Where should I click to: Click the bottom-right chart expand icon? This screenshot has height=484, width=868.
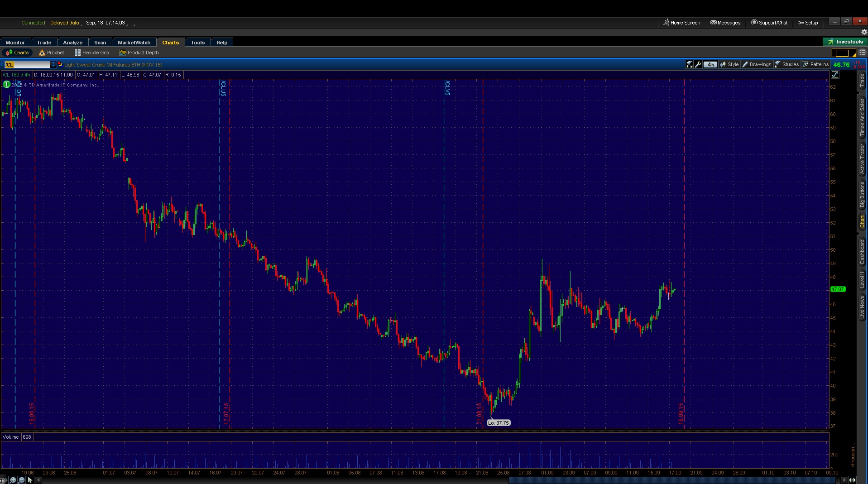tap(852, 480)
